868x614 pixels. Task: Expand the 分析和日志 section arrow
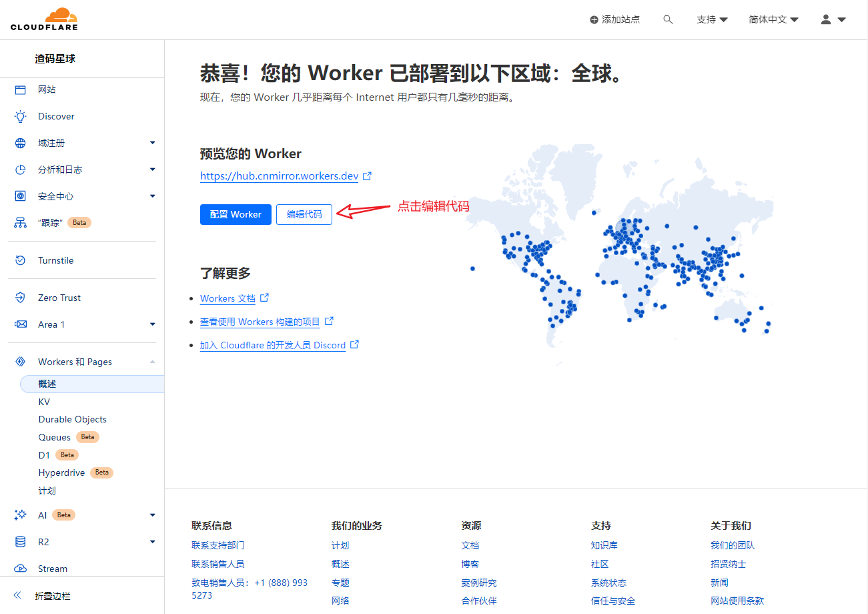153,170
